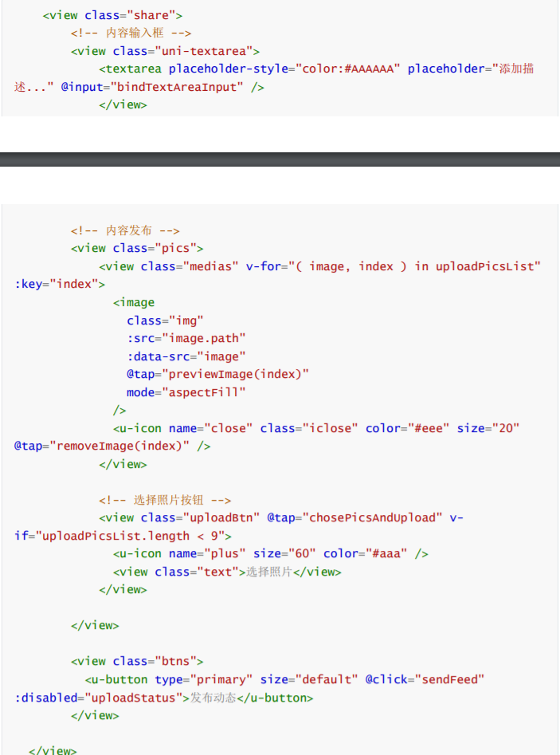The width and height of the screenshot is (560, 755).
Task: Click the 'view class="btns"' line
Action: coord(137,662)
